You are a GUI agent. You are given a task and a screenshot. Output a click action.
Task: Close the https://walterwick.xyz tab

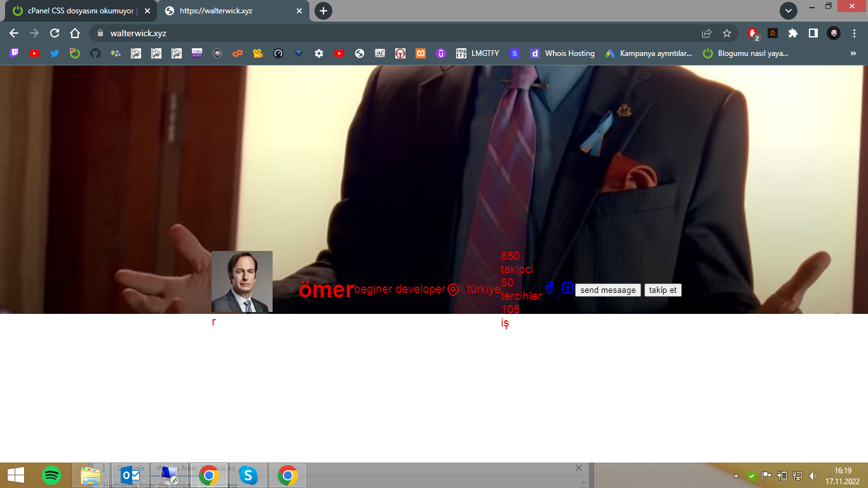pos(299,11)
